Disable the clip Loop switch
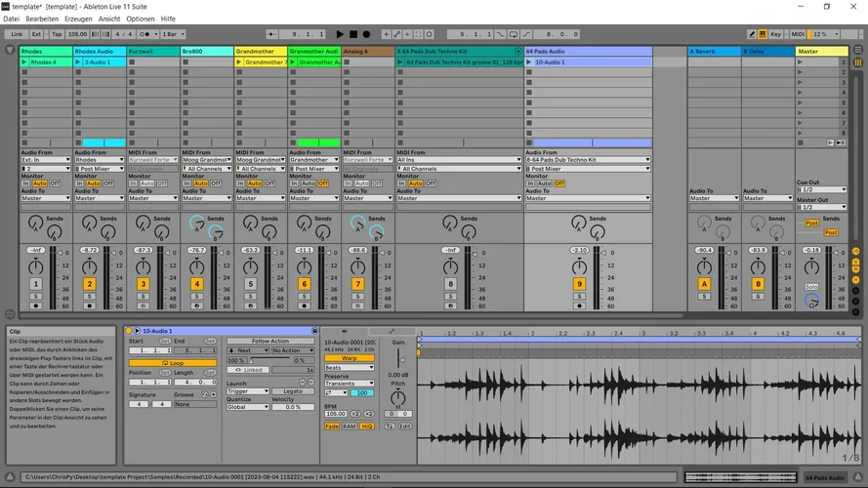 tap(173, 362)
